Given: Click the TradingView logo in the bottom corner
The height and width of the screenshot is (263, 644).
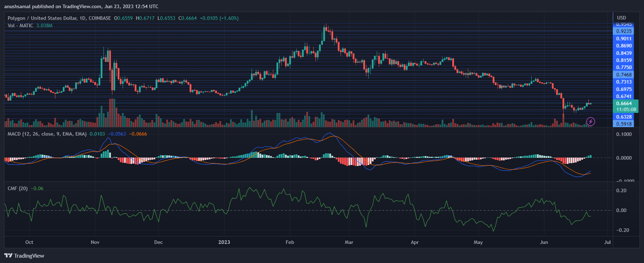Looking at the screenshot, I should click(24, 256).
